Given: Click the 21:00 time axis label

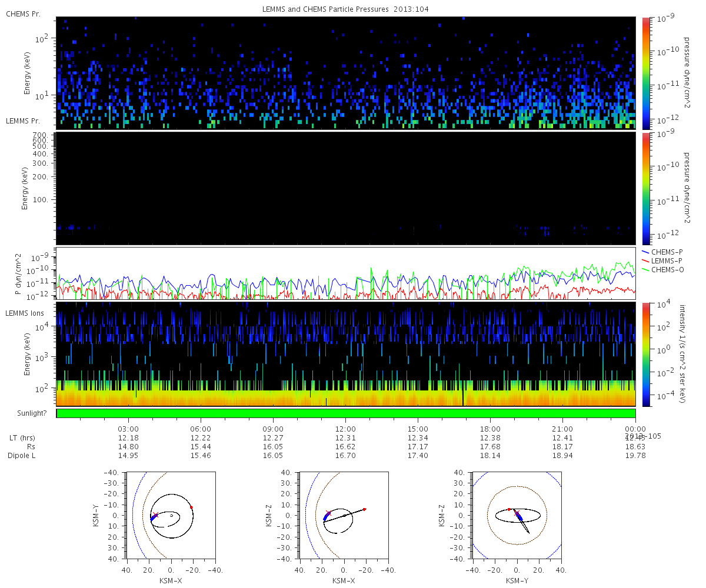Looking at the screenshot, I should coord(562,429).
